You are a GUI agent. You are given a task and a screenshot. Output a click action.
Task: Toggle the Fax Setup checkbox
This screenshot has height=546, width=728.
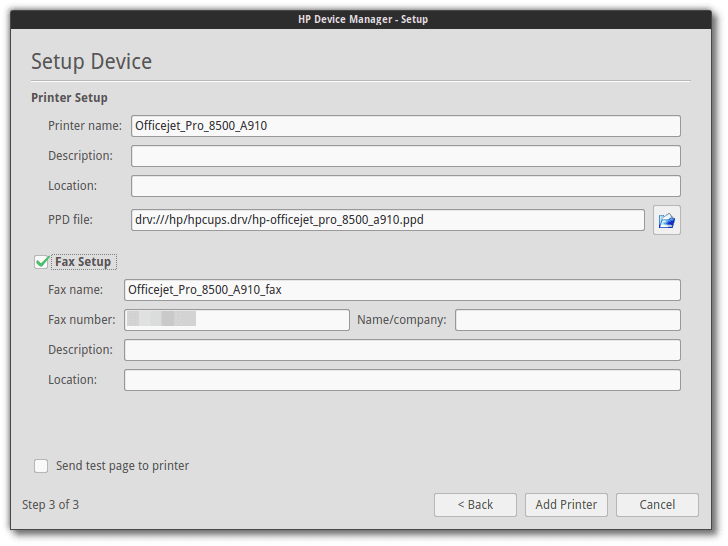(42, 262)
